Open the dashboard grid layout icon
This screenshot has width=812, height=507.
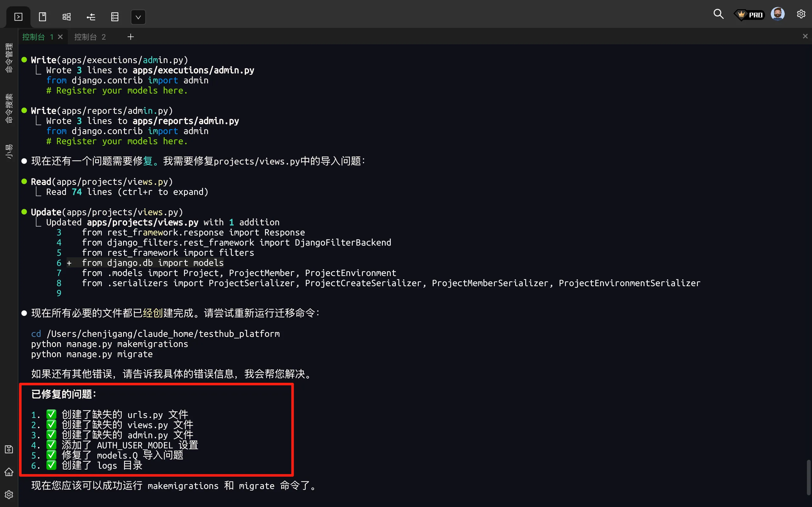click(67, 17)
